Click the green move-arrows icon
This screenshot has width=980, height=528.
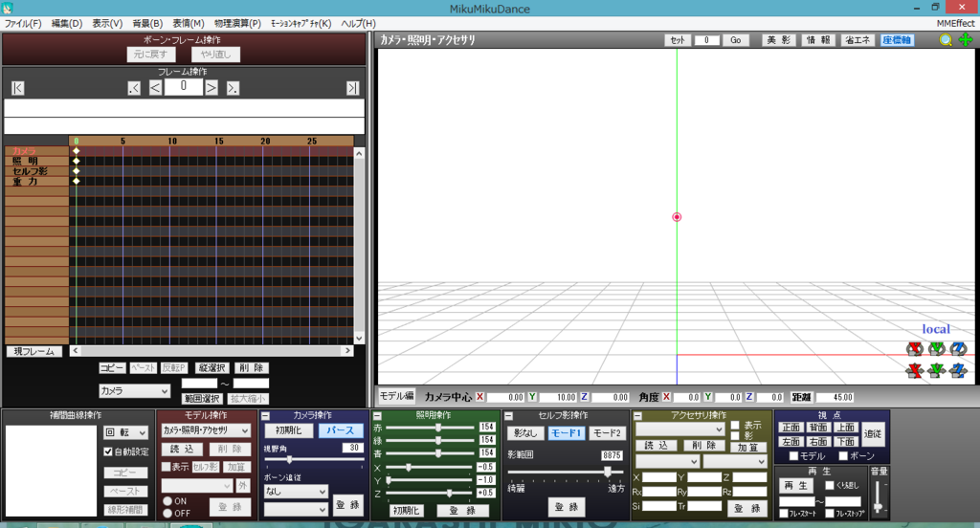click(966, 40)
